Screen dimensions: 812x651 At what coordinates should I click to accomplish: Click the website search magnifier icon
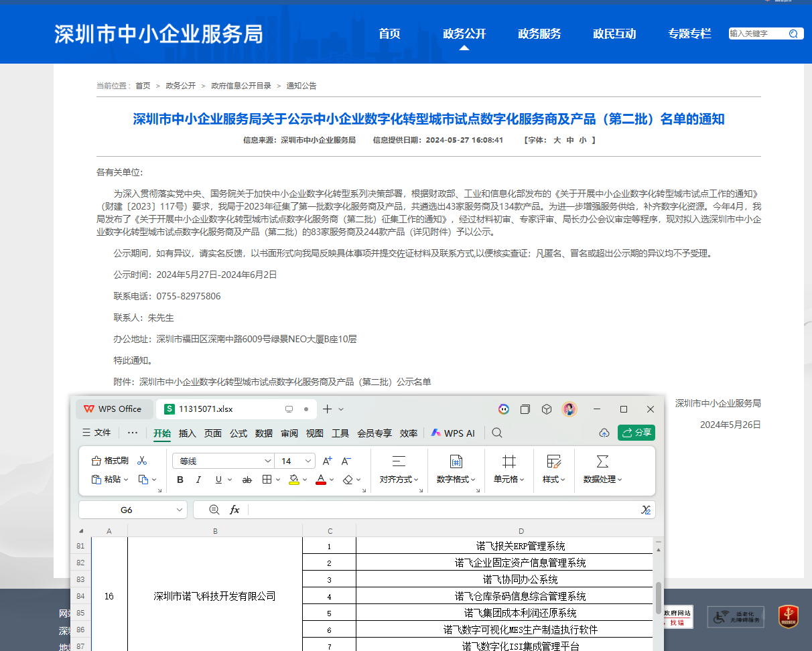tap(793, 33)
